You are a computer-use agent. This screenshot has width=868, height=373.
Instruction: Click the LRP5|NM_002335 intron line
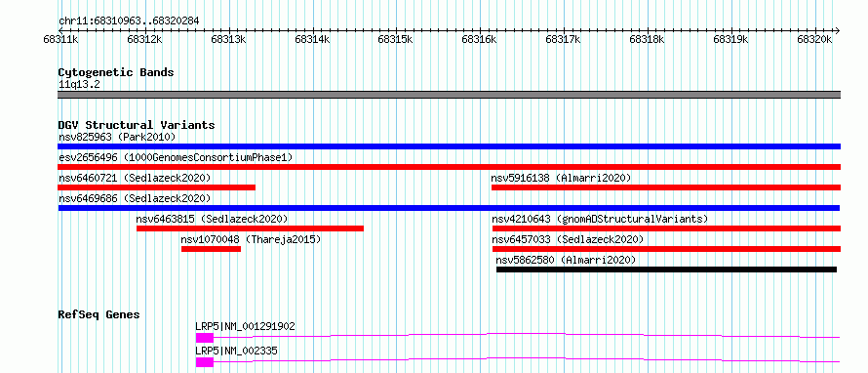point(526,358)
